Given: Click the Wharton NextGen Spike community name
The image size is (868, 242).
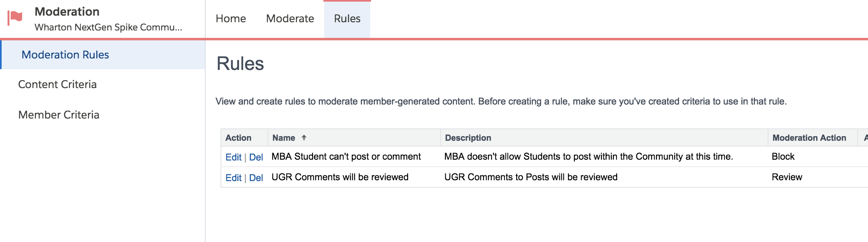Looking at the screenshot, I should click(108, 27).
